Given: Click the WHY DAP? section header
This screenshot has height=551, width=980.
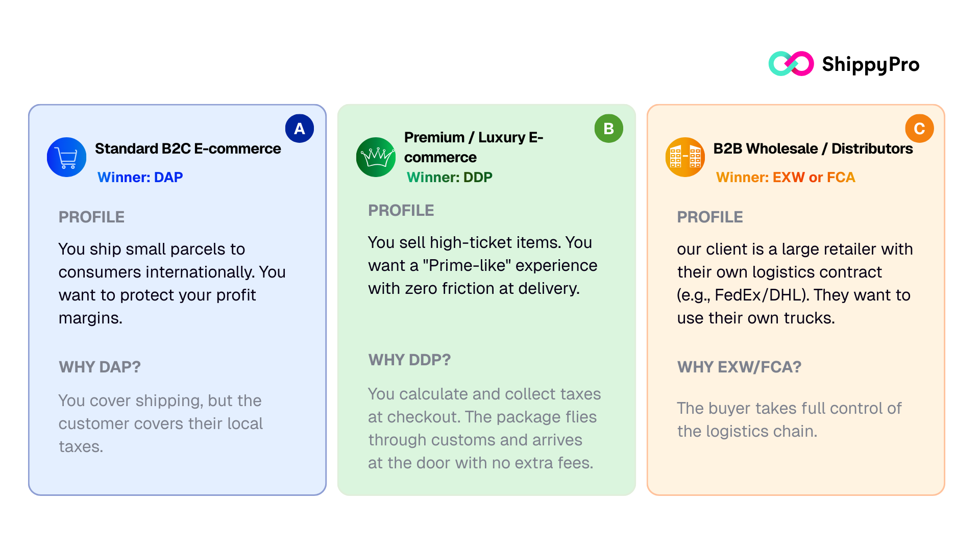Looking at the screenshot, I should point(100,367).
